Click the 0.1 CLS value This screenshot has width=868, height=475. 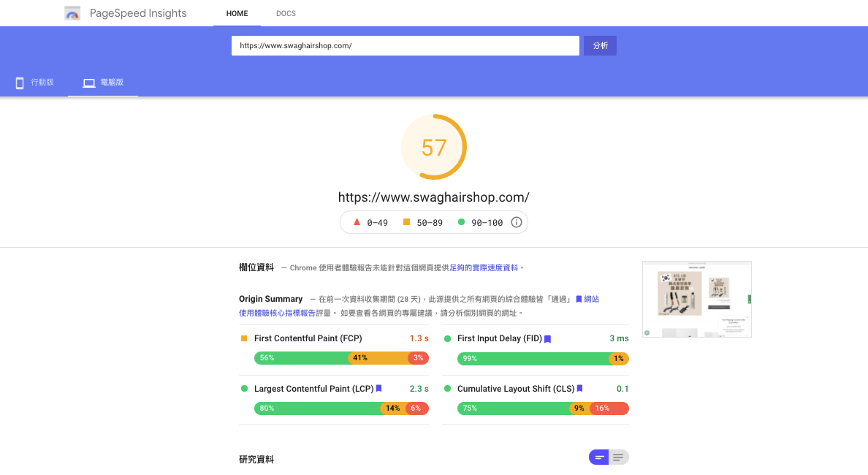[623, 389]
